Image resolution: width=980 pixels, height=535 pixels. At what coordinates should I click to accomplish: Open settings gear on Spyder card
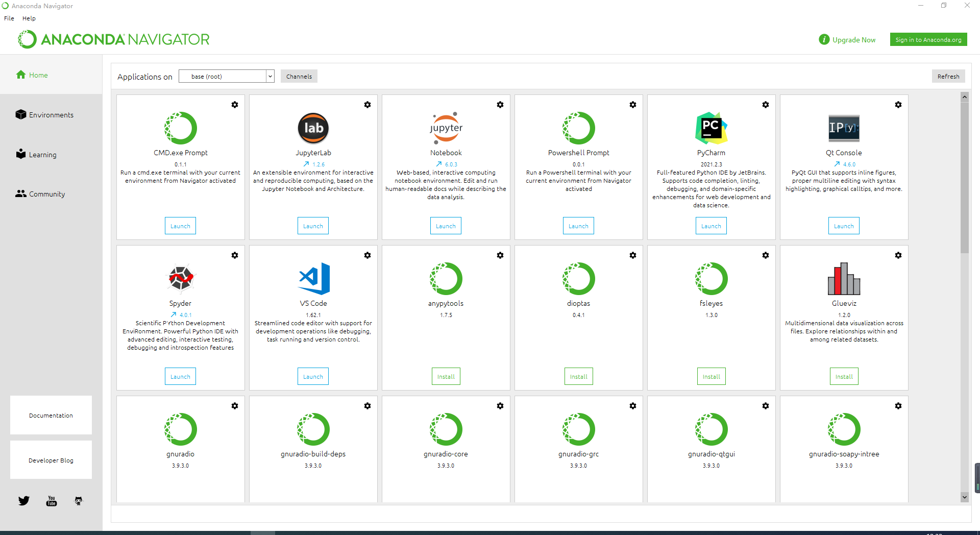235,255
